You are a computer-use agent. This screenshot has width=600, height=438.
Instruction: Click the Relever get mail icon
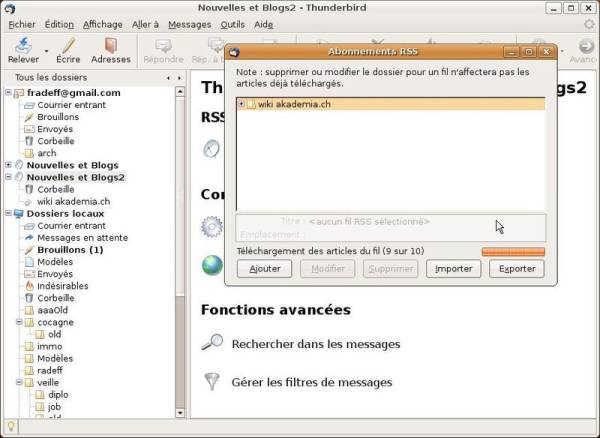pyautogui.click(x=23, y=45)
